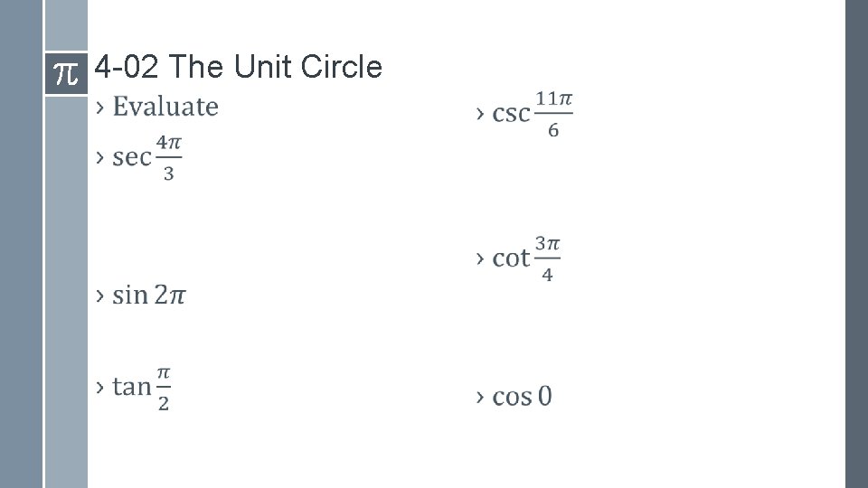Click the csc 11π/6 expression
Image resolution: width=868 pixels, height=488 pixels.
click(533, 114)
